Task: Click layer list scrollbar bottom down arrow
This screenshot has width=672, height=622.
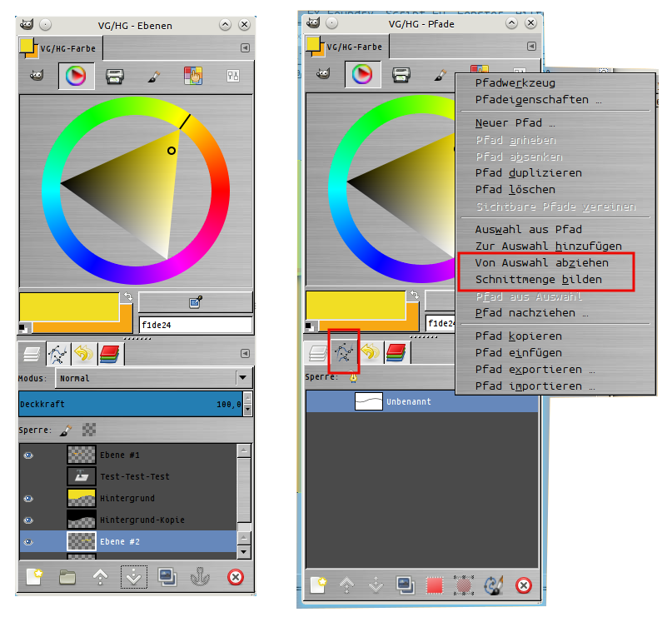Action: tap(244, 552)
